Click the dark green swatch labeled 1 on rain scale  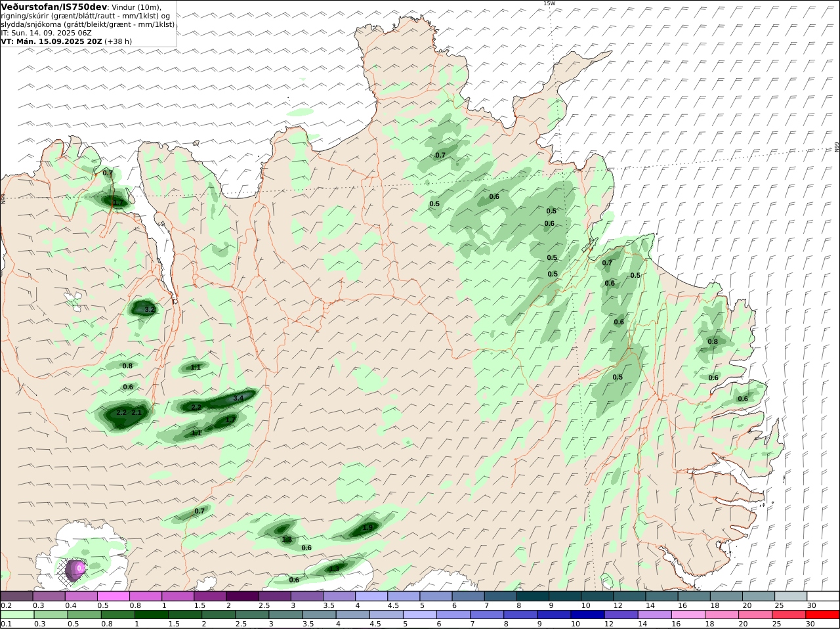tap(152, 615)
